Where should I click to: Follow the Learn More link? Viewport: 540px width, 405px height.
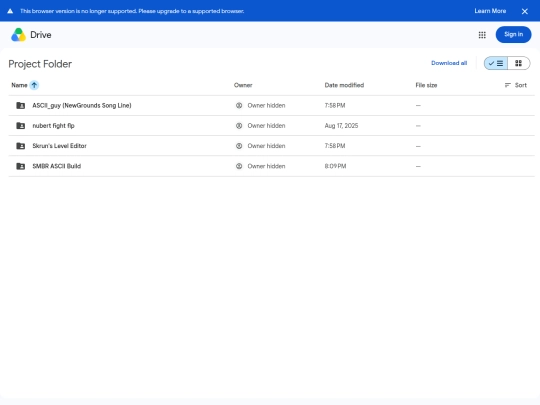(490, 11)
